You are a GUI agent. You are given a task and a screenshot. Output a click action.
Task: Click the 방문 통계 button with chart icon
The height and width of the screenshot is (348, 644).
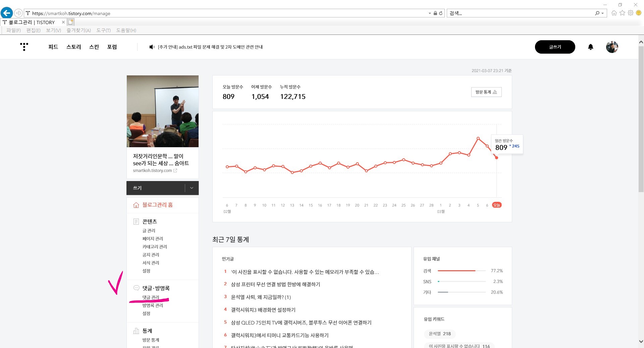point(486,92)
